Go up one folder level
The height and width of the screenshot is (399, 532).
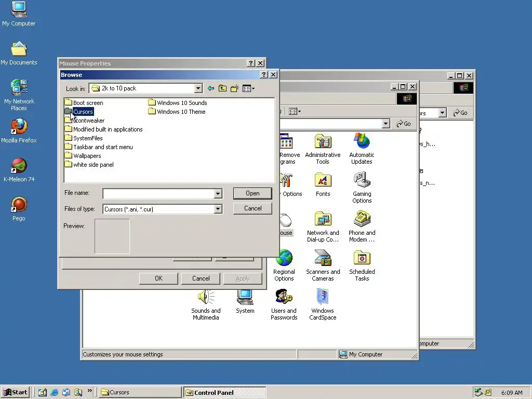222,88
